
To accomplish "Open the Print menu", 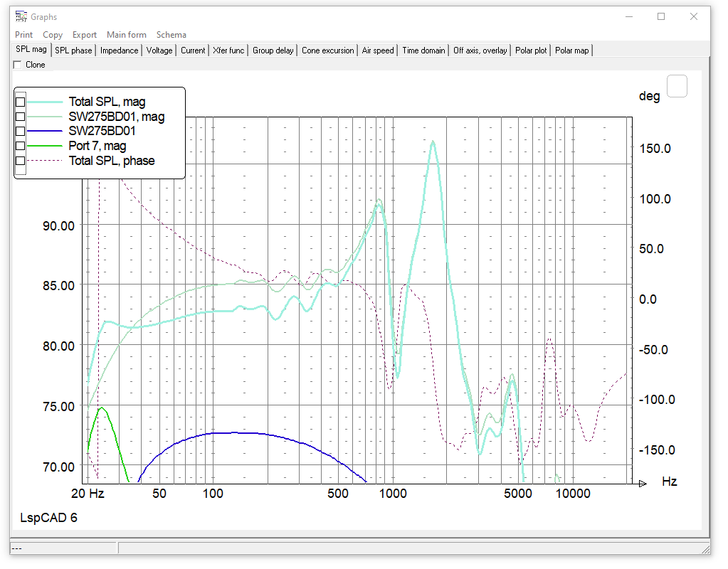I will coord(23,34).
